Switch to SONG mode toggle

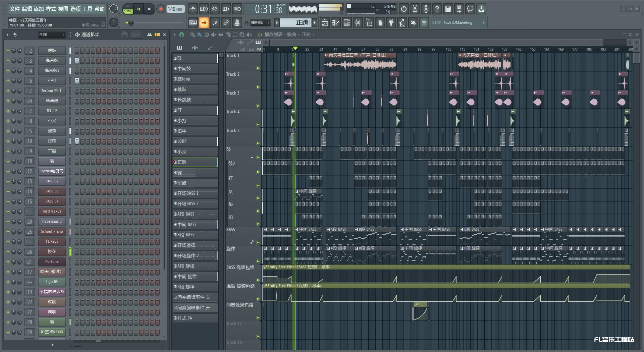click(128, 11)
